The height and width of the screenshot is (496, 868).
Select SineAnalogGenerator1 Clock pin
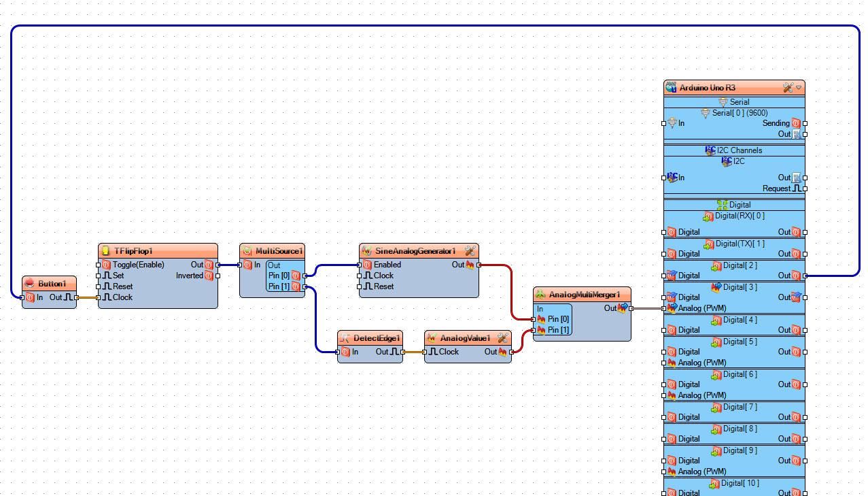360,276
